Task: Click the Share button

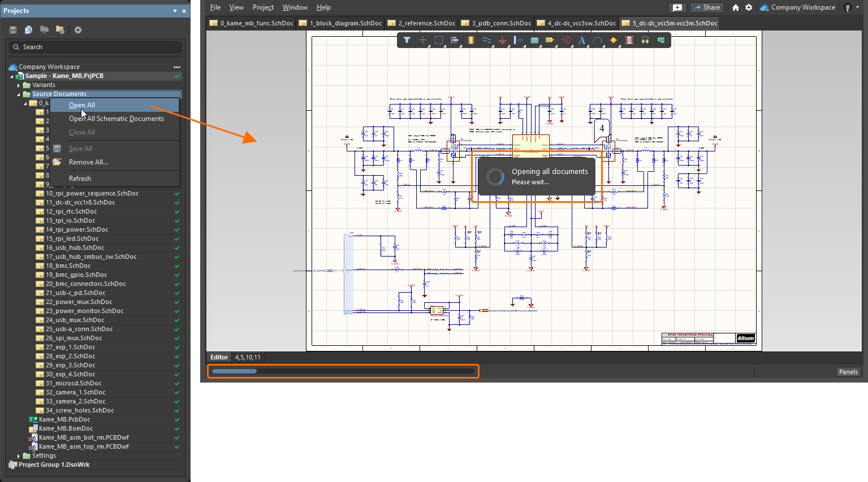Action: pyautogui.click(x=707, y=7)
